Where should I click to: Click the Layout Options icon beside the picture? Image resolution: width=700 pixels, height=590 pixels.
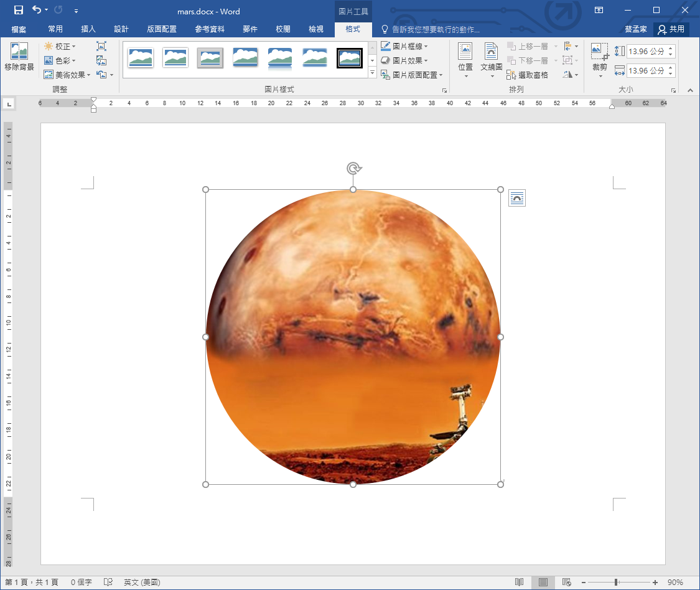click(x=516, y=199)
